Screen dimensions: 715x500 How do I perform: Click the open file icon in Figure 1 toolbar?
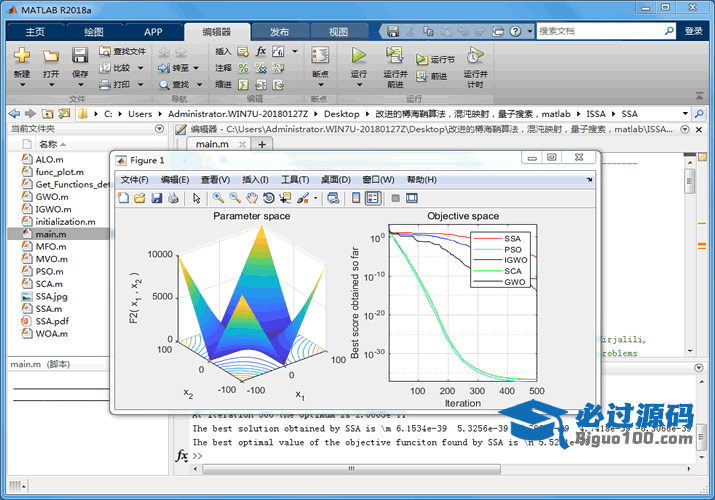(140, 198)
